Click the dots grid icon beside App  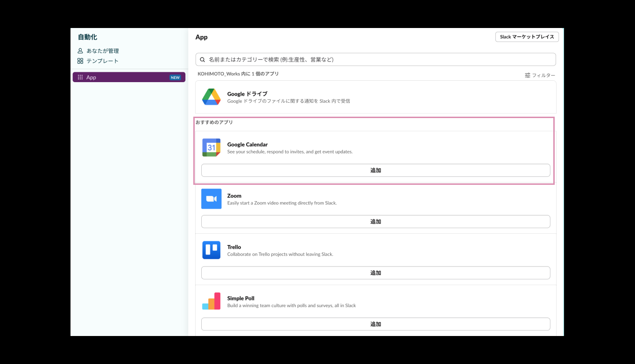[x=80, y=77]
